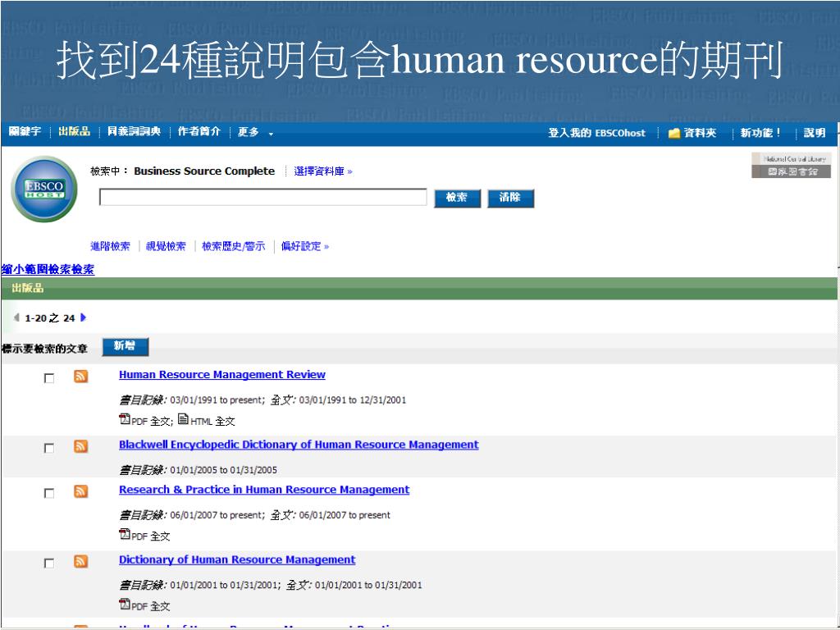Click RSS icon for Research & Practice journal
This screenshot has height=630, width=840.
81,492
